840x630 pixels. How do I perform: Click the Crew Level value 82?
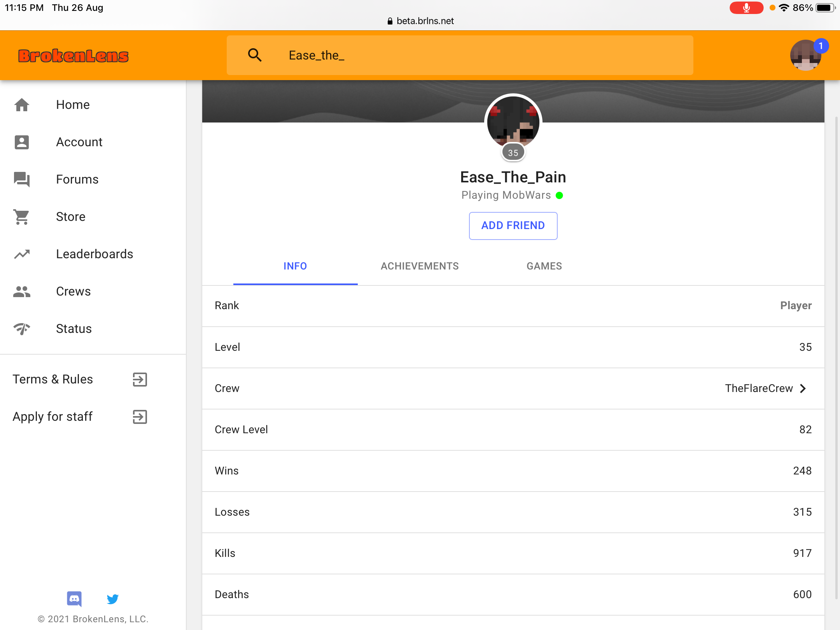coord(805,429)
